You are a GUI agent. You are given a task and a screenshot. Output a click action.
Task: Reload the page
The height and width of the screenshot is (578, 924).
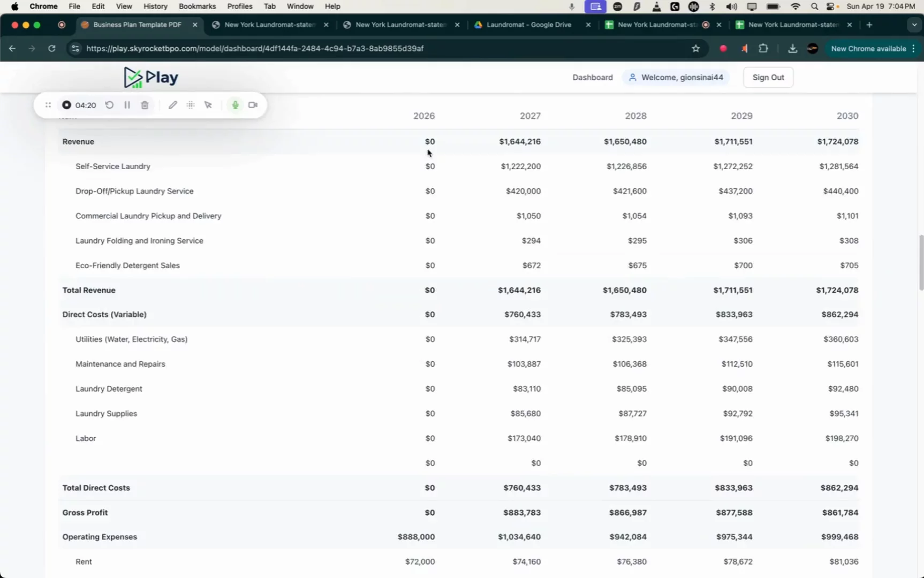click(x=52, y=48)
